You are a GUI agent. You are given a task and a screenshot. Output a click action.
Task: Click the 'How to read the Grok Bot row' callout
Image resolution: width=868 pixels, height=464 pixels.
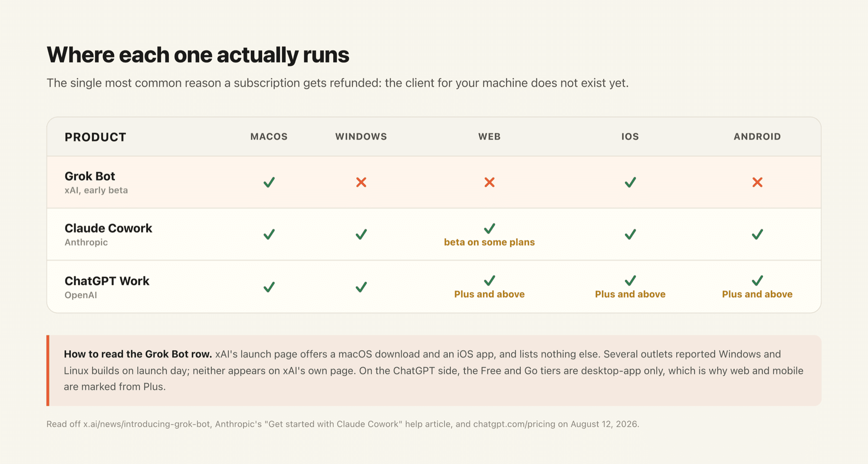click(434, 371)
